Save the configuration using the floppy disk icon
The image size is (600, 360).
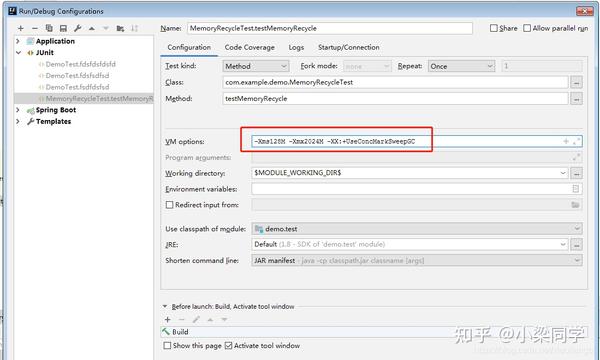click(x=63, y=28)
